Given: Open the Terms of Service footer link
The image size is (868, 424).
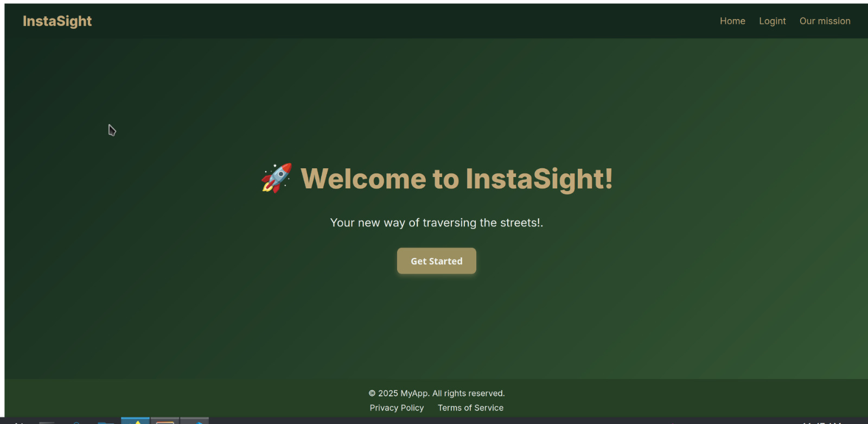Looking at the screenshot, I should (470, 408).
